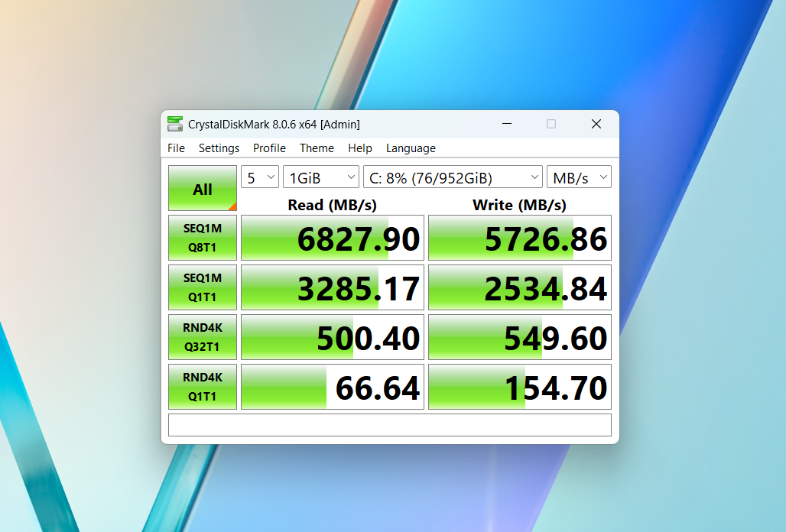Minimize the CrystalDiskMark window
This screenshot has width=786, height=532.
[507, 124]
